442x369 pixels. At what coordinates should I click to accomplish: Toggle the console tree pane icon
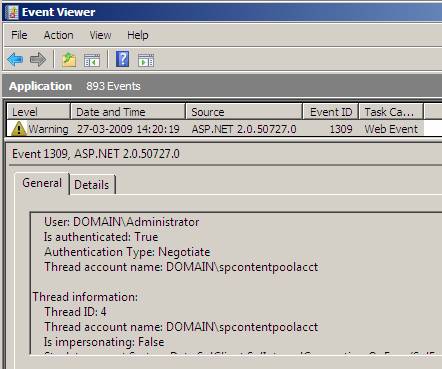92,60
